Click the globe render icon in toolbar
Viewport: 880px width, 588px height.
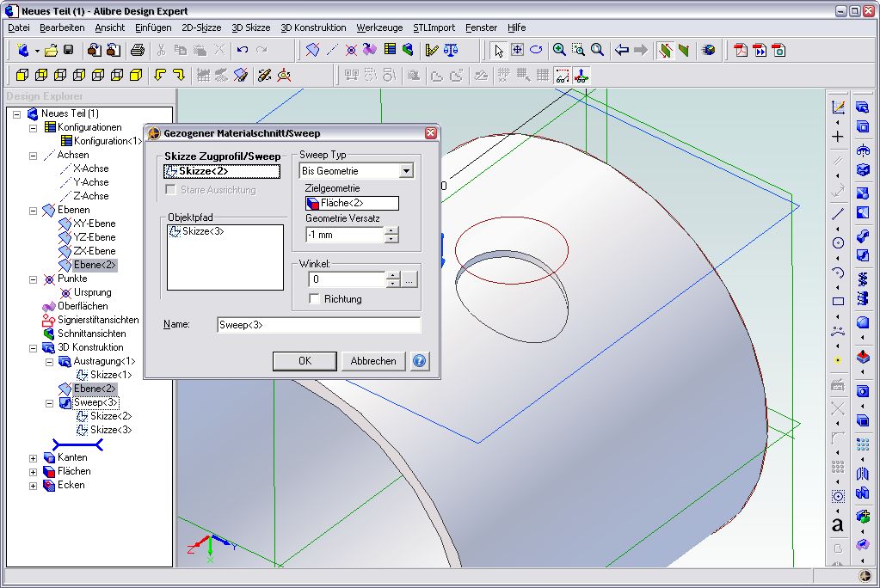click(x=709, y=51)
